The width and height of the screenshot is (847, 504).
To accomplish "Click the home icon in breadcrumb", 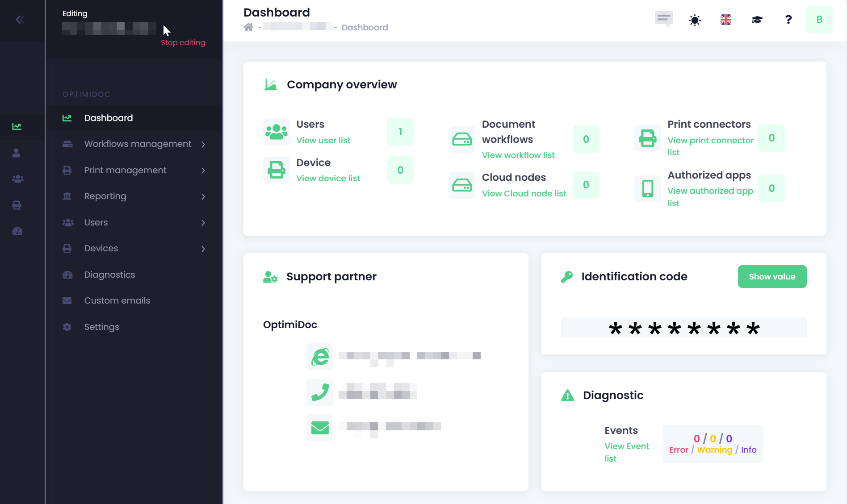I will tap(248, 27).
